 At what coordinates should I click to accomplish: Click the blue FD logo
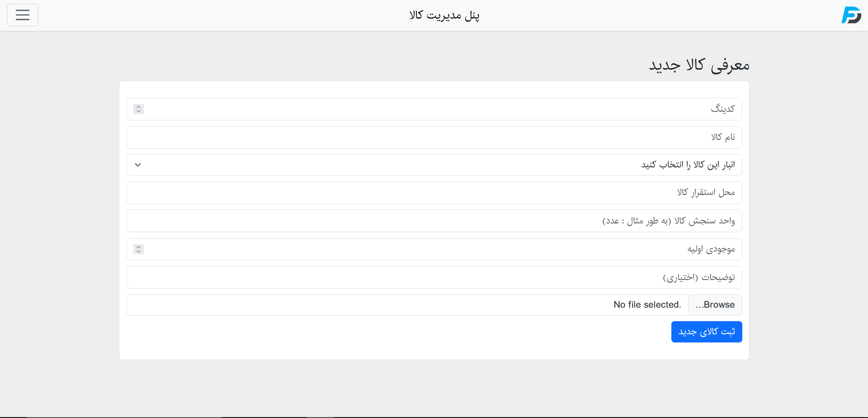pyautogui.click(x=851, y=15)
